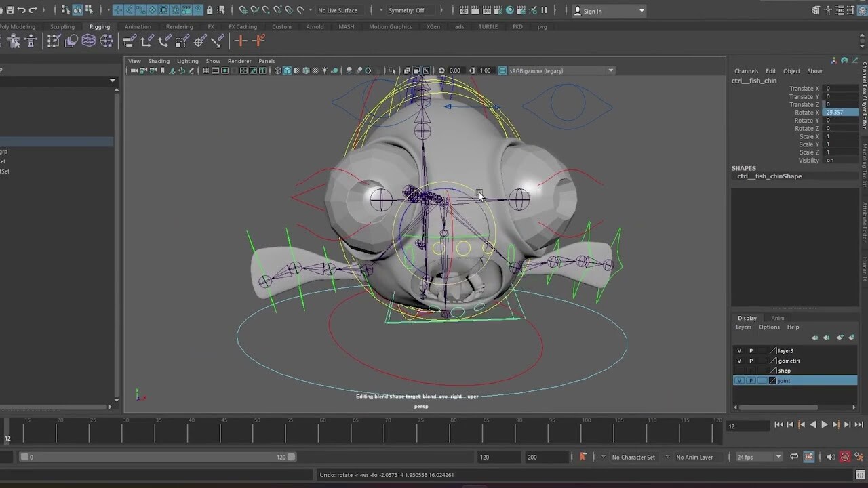Click the loop playback icon near the frame rate

coord(794,456)
